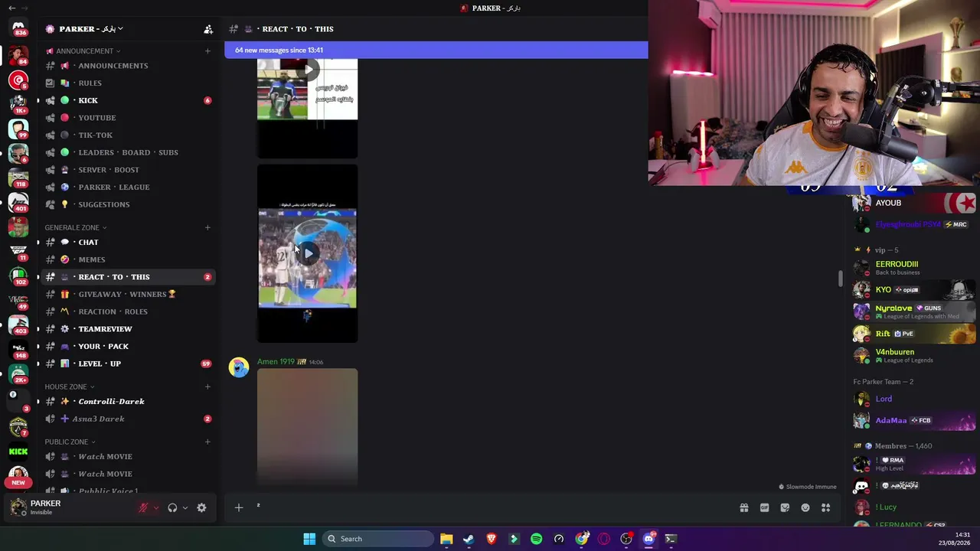Play the football video with play button
This screenshot has height=551, width=980.
[307, 253]
